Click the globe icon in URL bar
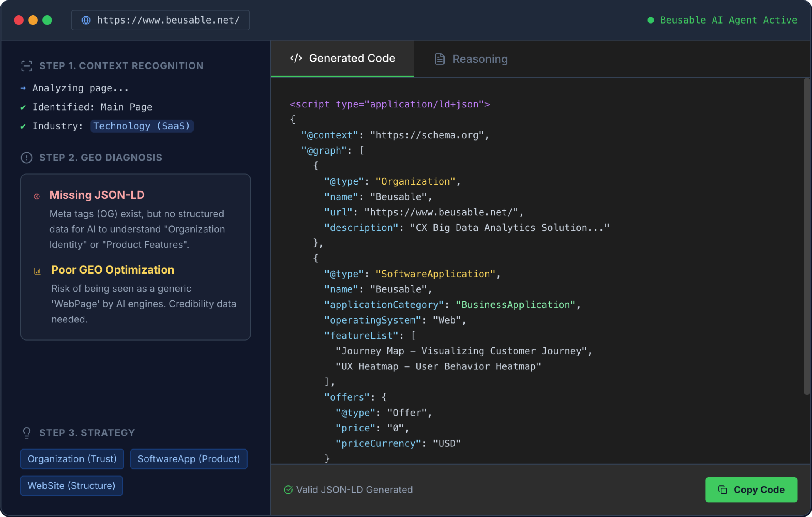The height and width of the screenshot is (517, 812). (86, 20)
